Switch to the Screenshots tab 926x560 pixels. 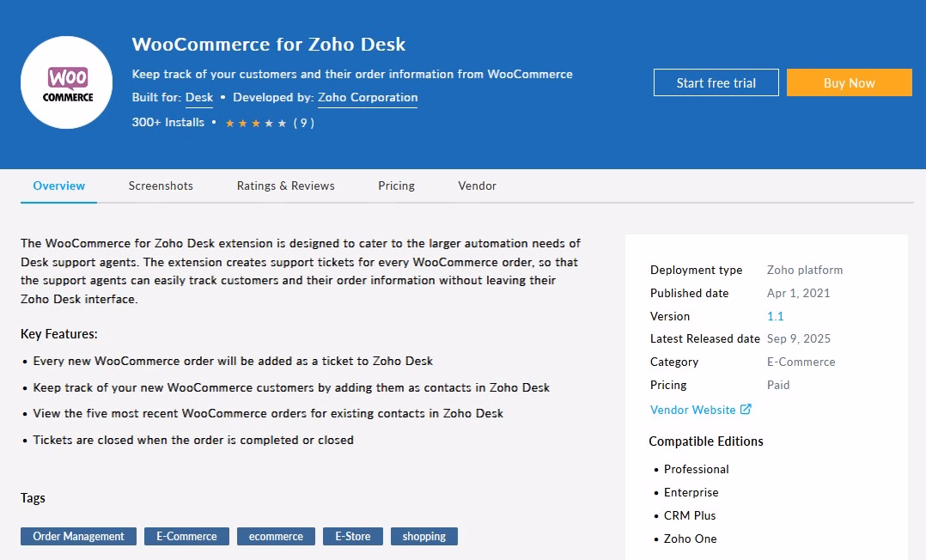(161, 186)
